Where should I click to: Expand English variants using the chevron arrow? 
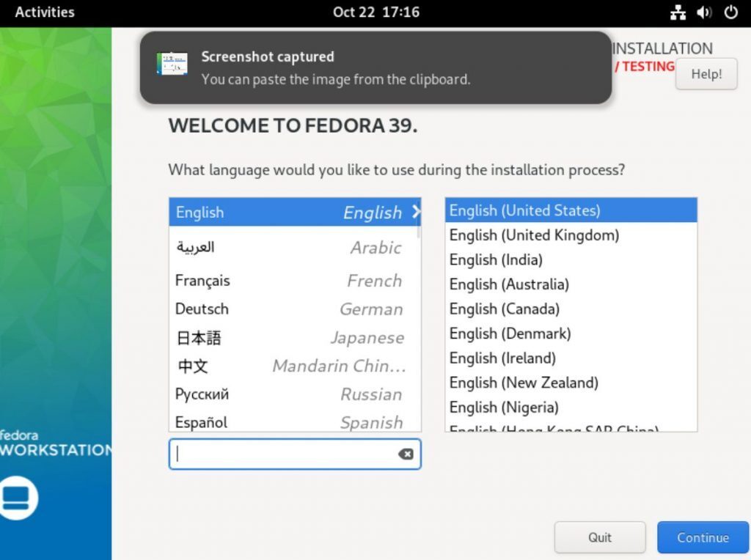(415, 213)
